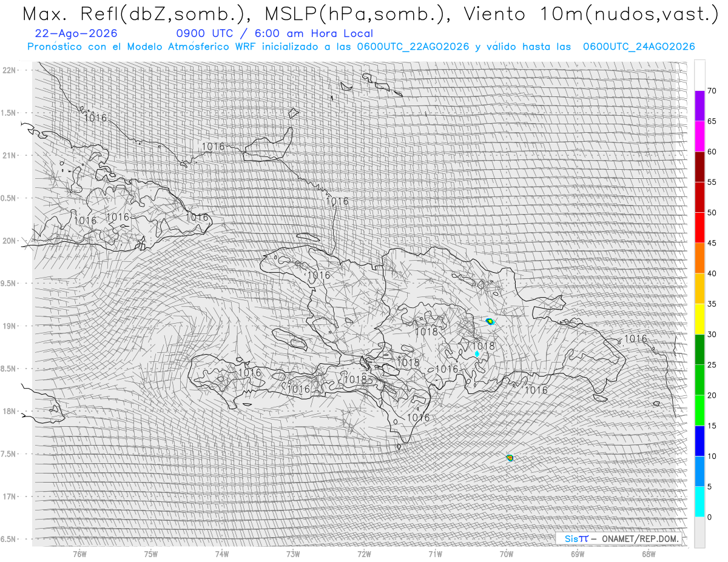Select the '0900 UTC / 6:00 am Hora Local' label
Viewport: 728px width, 562px height.
click(275, 33)
